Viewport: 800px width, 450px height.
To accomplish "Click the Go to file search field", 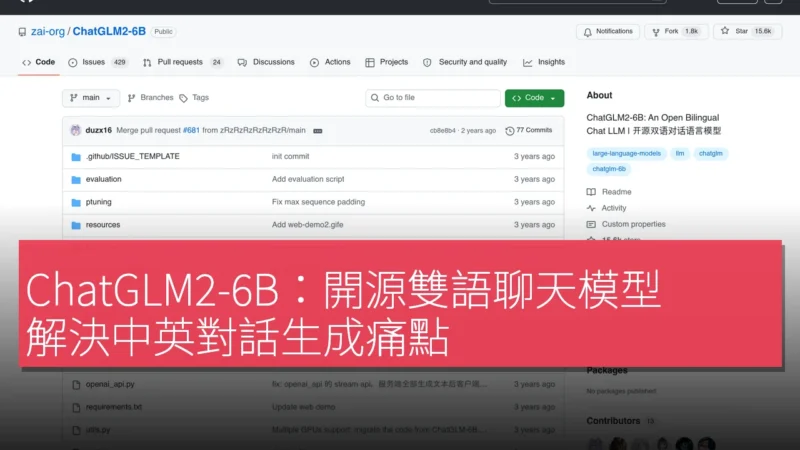I will click(x=433, y=98).
